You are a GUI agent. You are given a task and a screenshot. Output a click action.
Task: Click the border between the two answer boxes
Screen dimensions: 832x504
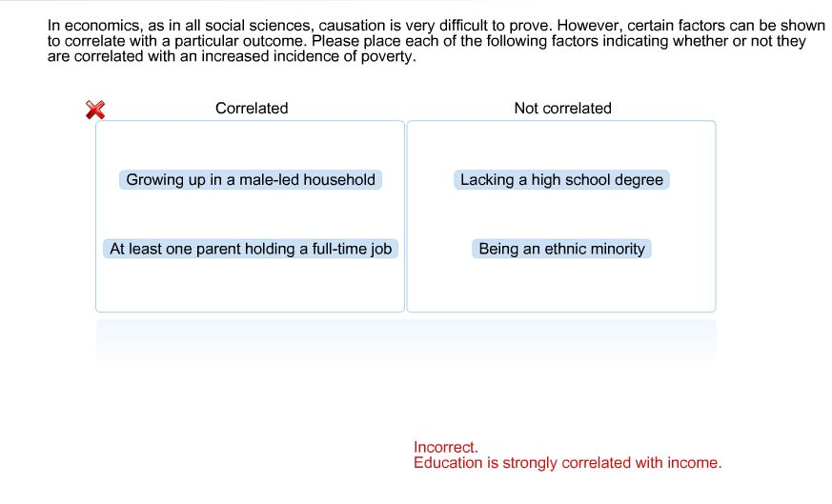tap(406, 216)
